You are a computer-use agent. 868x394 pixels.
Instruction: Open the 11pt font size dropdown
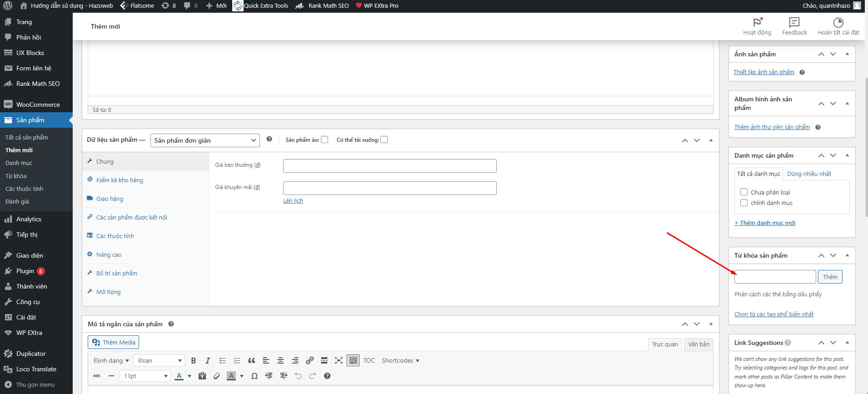coord(145,376)
